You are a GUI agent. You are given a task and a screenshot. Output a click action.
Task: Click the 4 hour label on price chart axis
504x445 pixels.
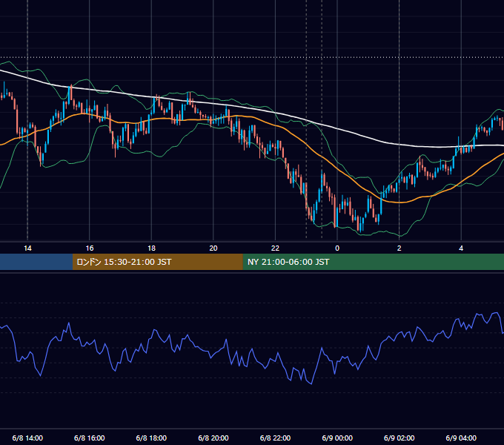[461, 248]
